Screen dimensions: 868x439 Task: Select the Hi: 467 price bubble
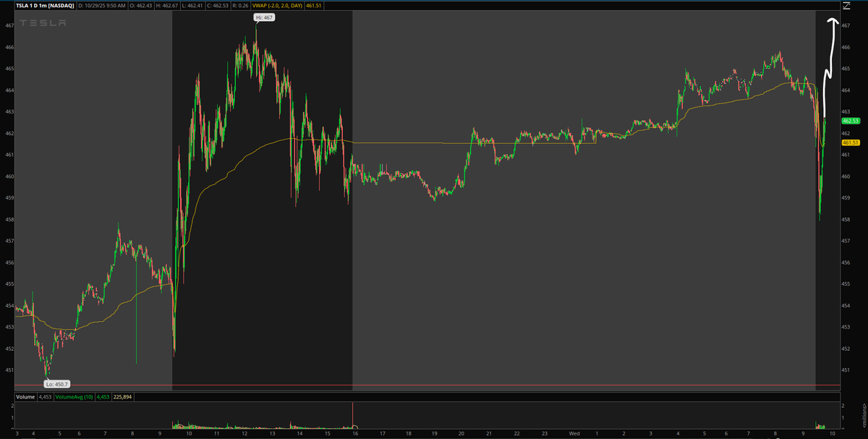point(264,17)
